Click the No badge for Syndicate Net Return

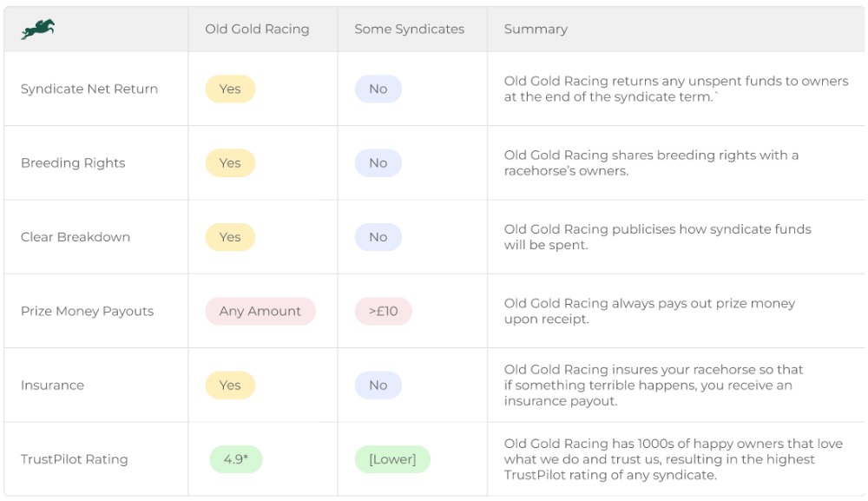378,89
